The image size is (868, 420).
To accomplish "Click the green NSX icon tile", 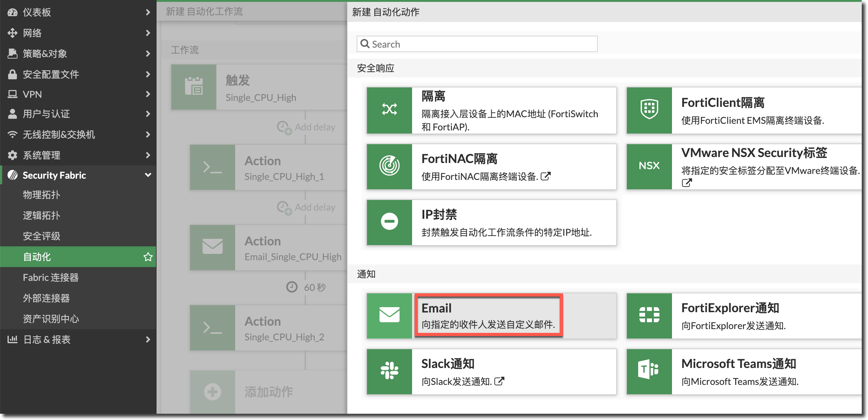I will point(649,166).
